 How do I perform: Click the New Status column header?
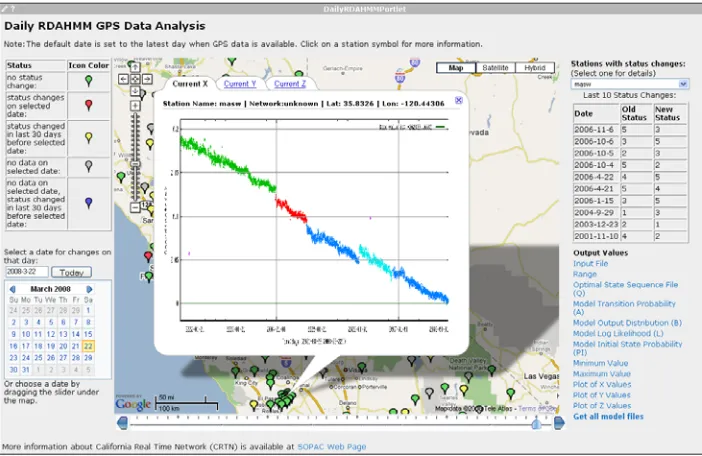[670, 113]
